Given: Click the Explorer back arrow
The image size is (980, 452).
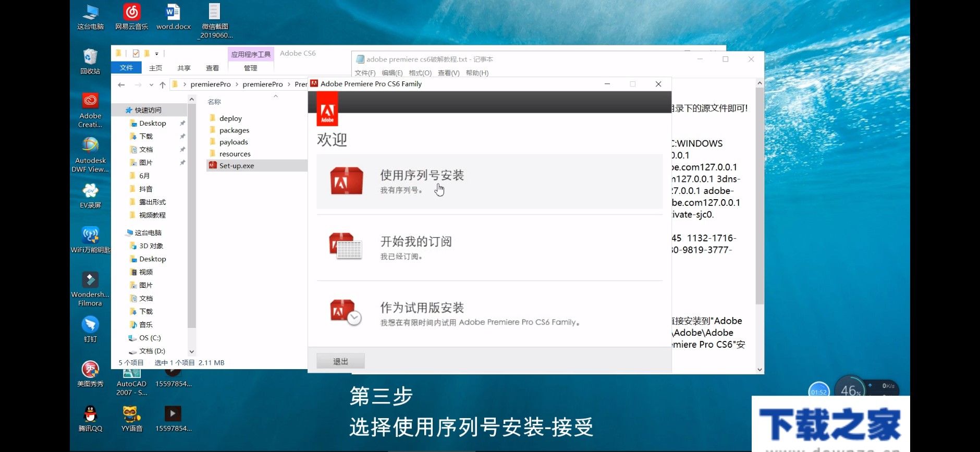Looking at the screenshot, I should coord(121,84).
